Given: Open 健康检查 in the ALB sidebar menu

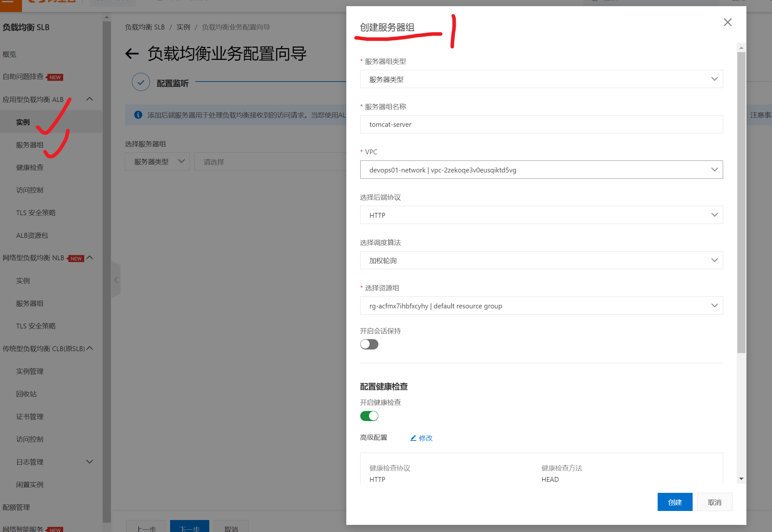Looking at the screenshot, I should 30,167.
